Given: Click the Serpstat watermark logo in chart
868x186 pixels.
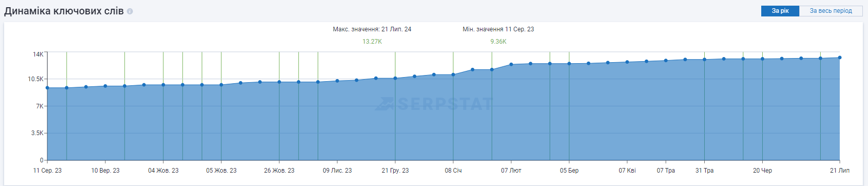Looking at the screenshot, I should pos(434,104).
